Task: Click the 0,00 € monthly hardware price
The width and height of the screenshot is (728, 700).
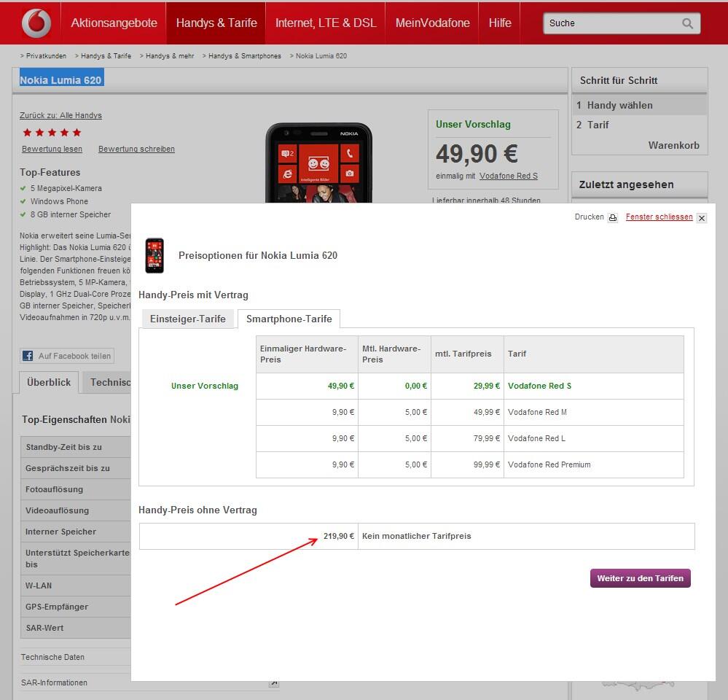Action: pyautogui.click(x=415, y=386)
